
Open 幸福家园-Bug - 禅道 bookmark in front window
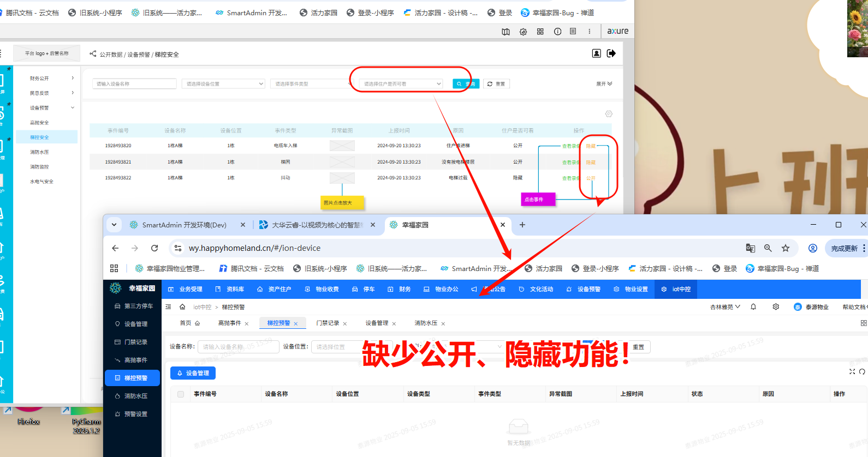[782, 268]
